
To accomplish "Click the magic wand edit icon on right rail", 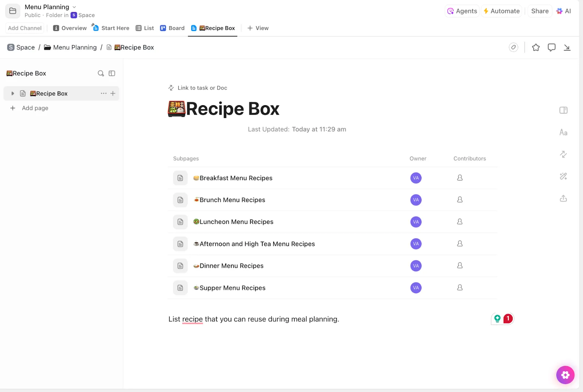I will pos(563,177).
